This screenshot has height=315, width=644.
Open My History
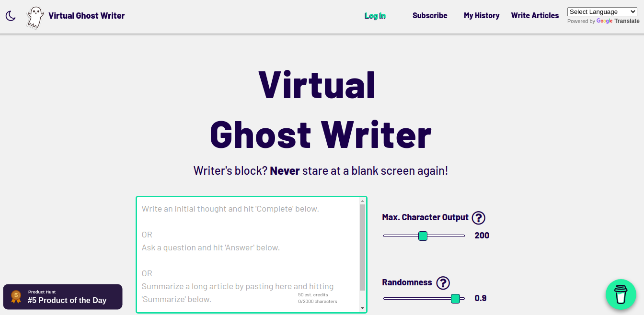pos(482,15)
